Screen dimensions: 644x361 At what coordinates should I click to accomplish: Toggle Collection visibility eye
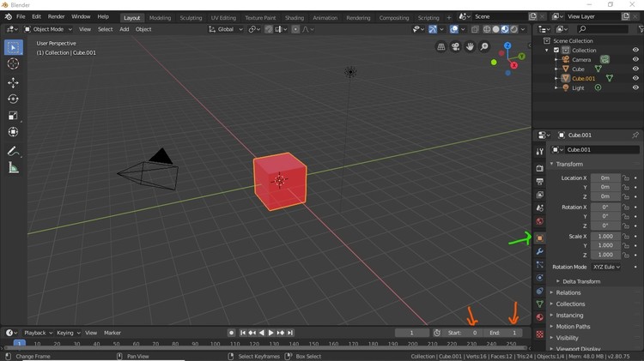pos(635,50)
